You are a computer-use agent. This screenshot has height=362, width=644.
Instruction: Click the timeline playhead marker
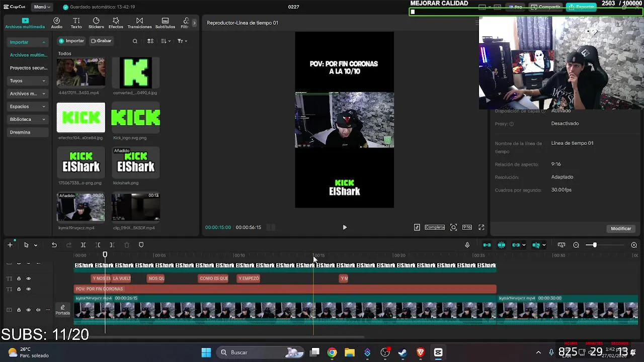click(105, 255)
